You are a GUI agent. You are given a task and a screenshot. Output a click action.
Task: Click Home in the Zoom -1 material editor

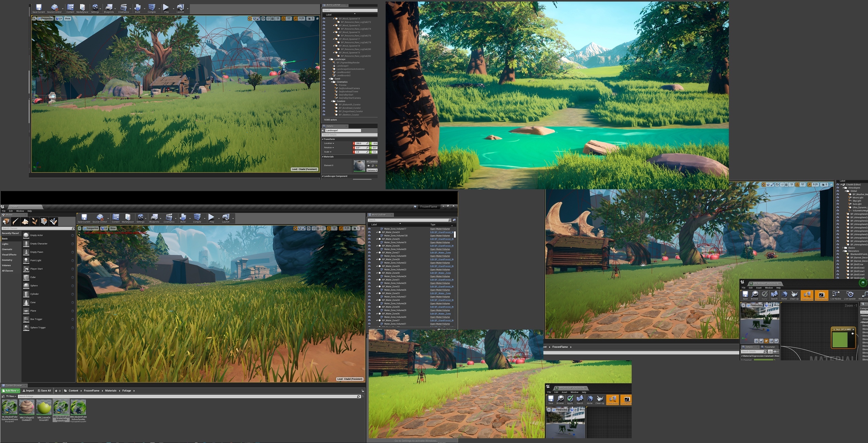(x=784, y=295)
